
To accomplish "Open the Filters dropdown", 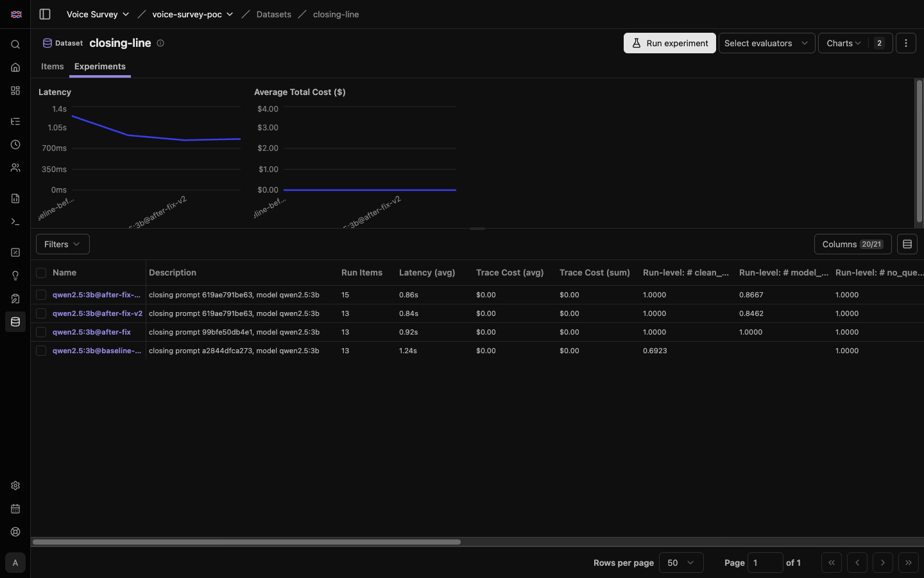I will [63, 244].
